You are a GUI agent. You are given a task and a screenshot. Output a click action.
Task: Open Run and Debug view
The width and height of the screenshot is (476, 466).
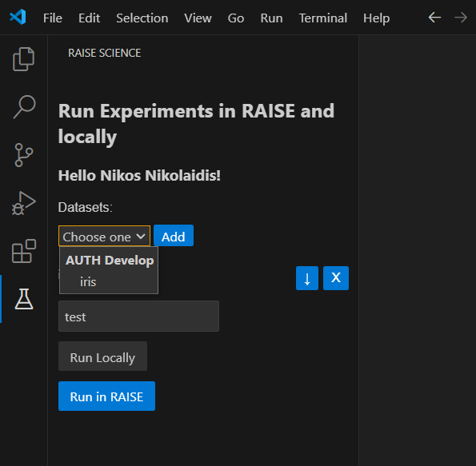pos(24,203)
